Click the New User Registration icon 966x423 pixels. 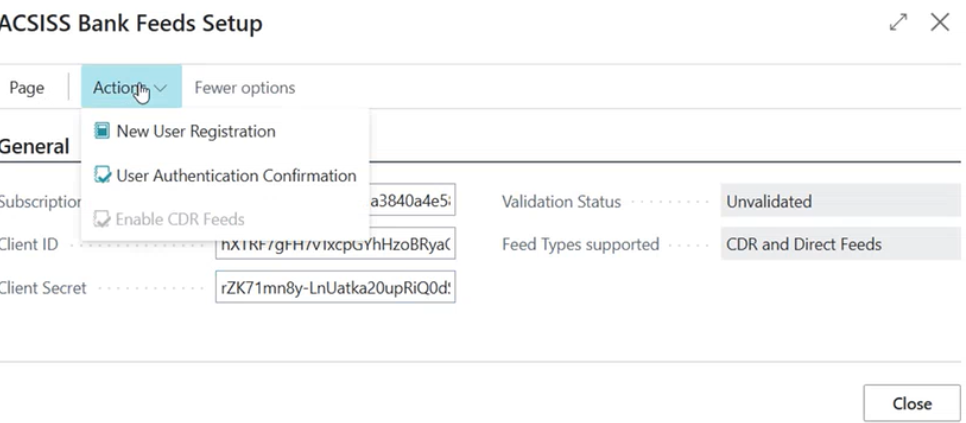pos(102,131)
